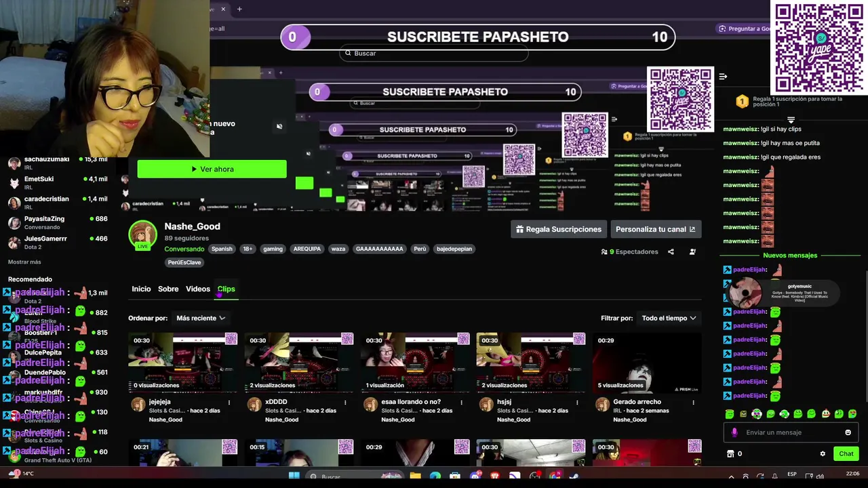Open user management icon next to share
Viewport: 868px width, 488px height.
click(692, 251)
